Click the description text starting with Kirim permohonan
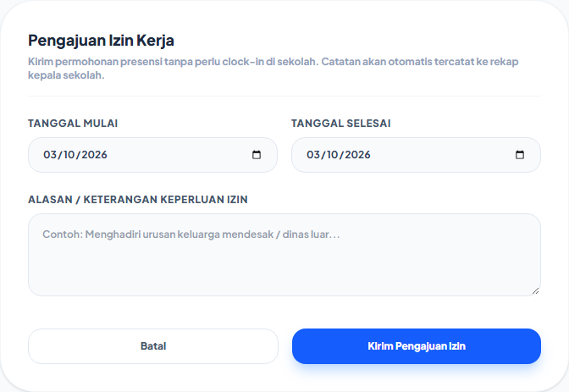This screenshot has width=569, height=392. 273,69
